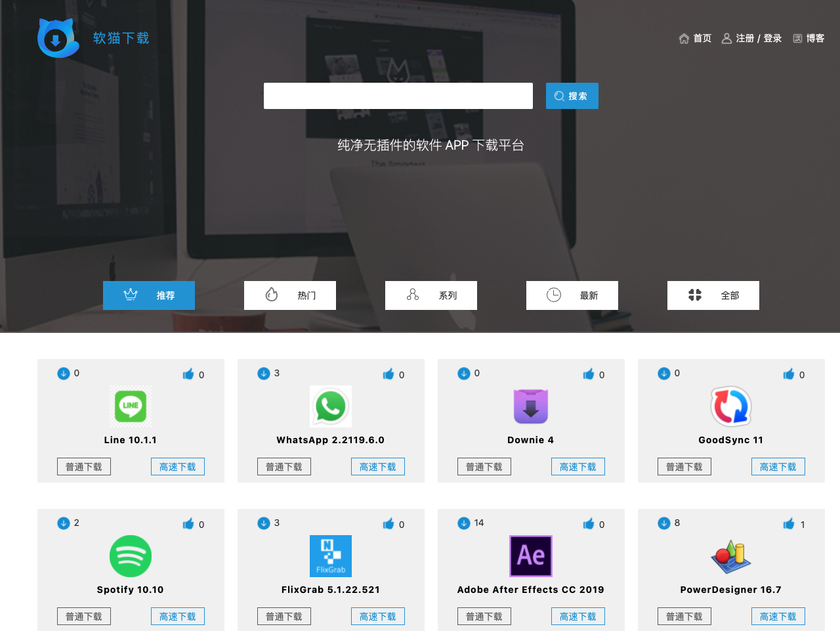This screenshot has width=840, height=631.
Task: Click 软猫下载 site title text
Action: pos(121,38)
